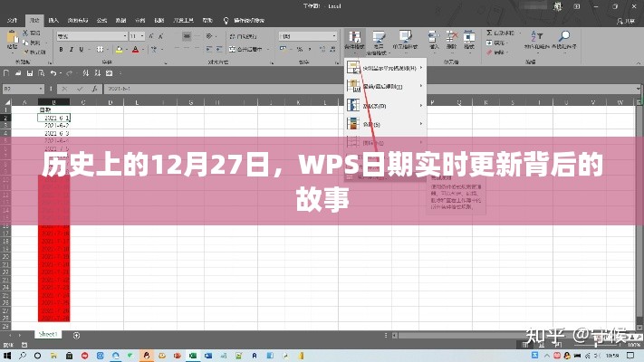Image resolution: width=644 pixels, height=362 pixels.
Task: Open Data Bars menu entry
Action: (x=385, y=106)
